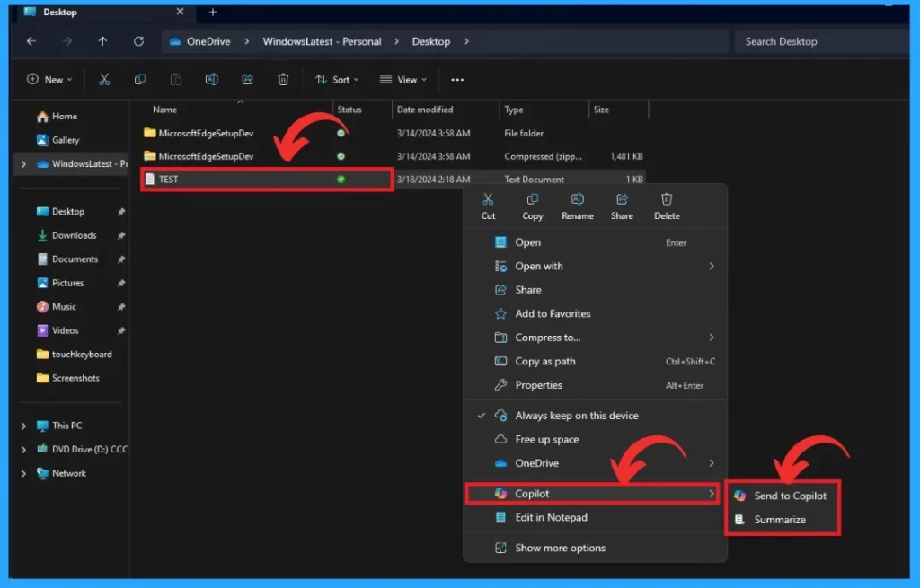
Task: Select Edit in Notepad
Action: pos(595,518)
